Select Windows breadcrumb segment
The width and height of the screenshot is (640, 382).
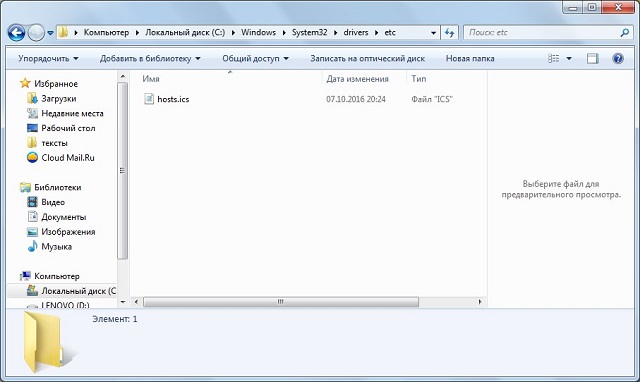[x=258, y=32]
